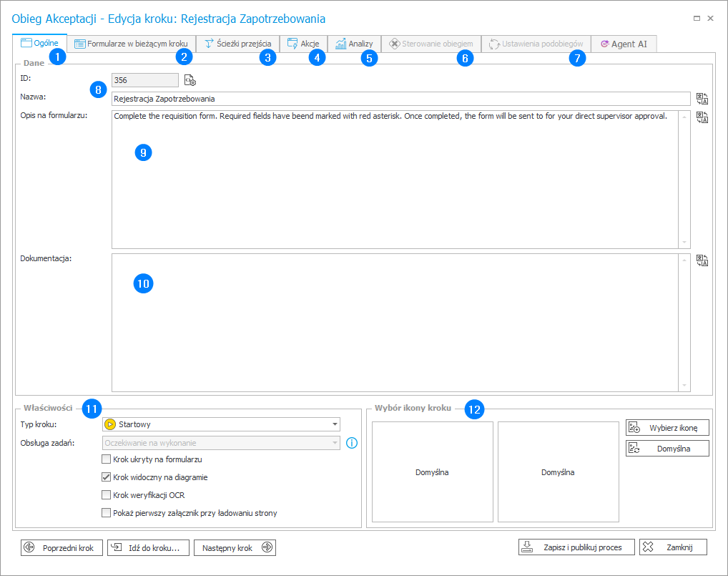Click the ID settings icon next to 356

pos(190,80)
